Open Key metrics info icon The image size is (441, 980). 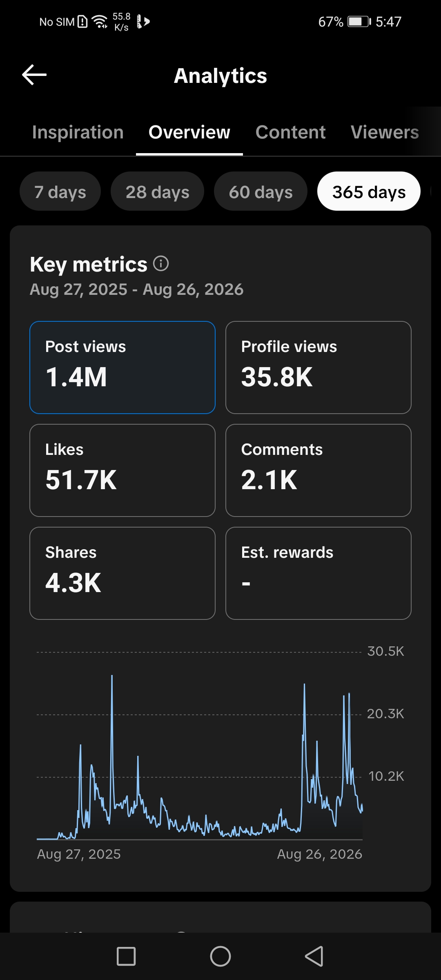tap(161, 263)
